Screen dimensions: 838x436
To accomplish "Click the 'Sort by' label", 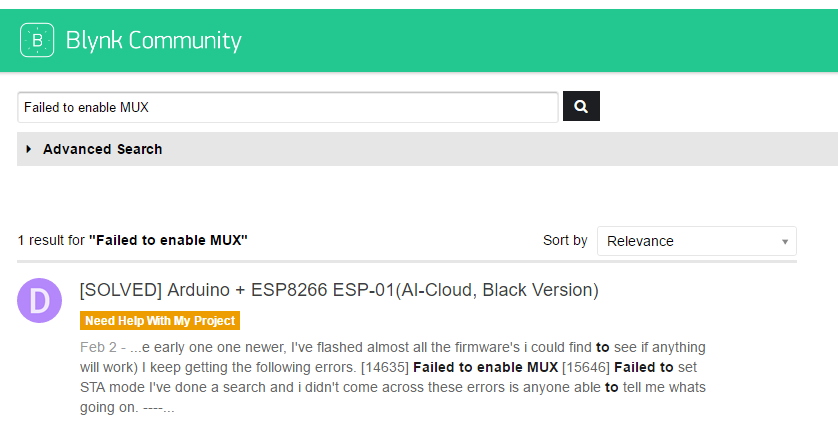I will point(565,240).
